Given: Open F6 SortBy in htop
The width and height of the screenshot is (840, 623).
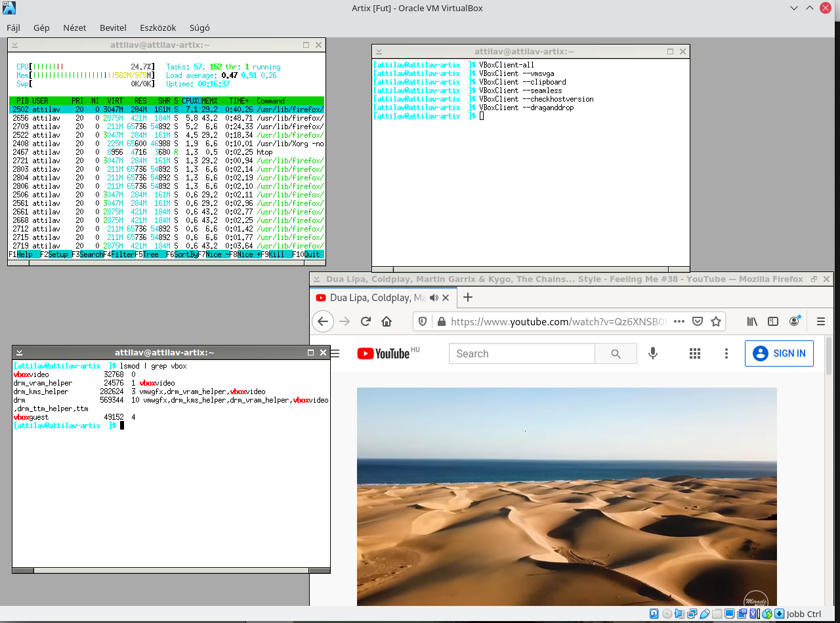Looking at the screenshot, I should tap(182, 254).
